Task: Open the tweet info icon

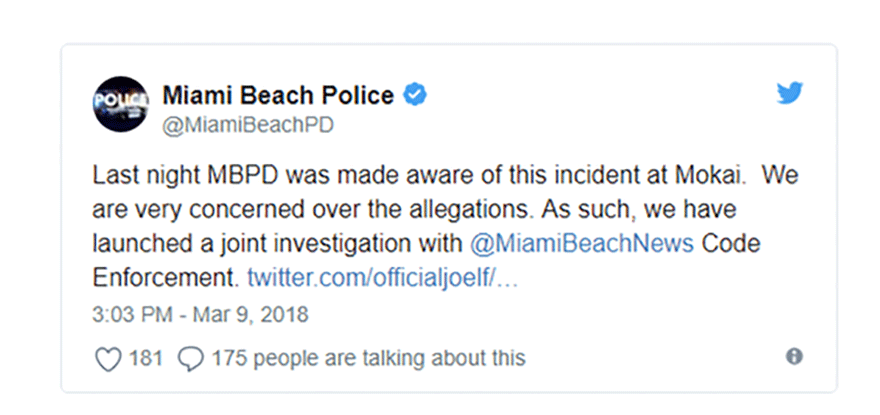Action: point(794,357)
